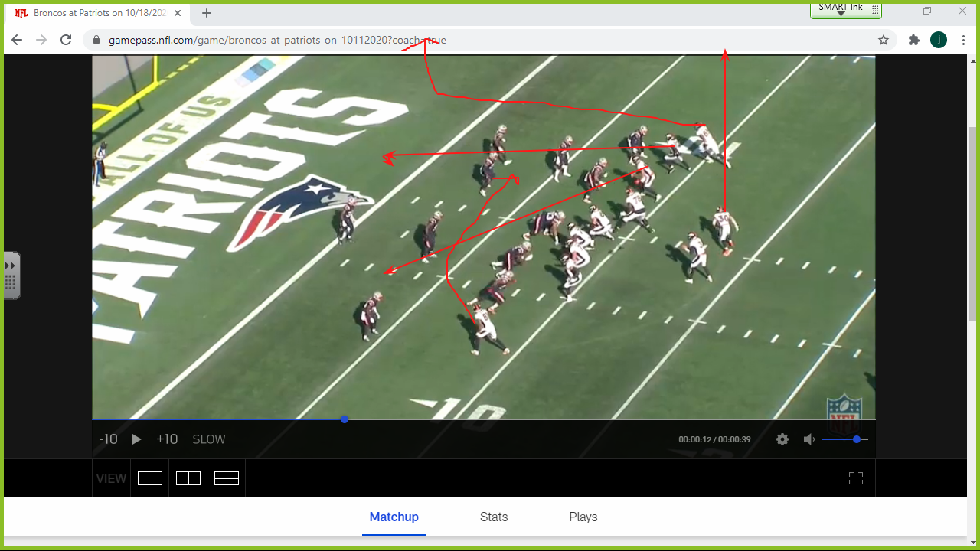Select the single-screen view layout
The image size is (980, 551).
(x=150, y=478)
